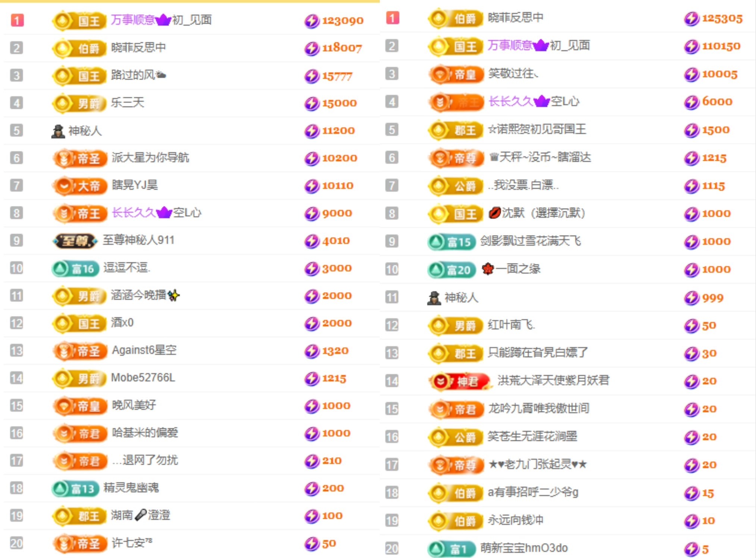Click the 神君 badge of 洪荒大泽天使紫月妖君
756x558 pixels.
pos(459,381)
